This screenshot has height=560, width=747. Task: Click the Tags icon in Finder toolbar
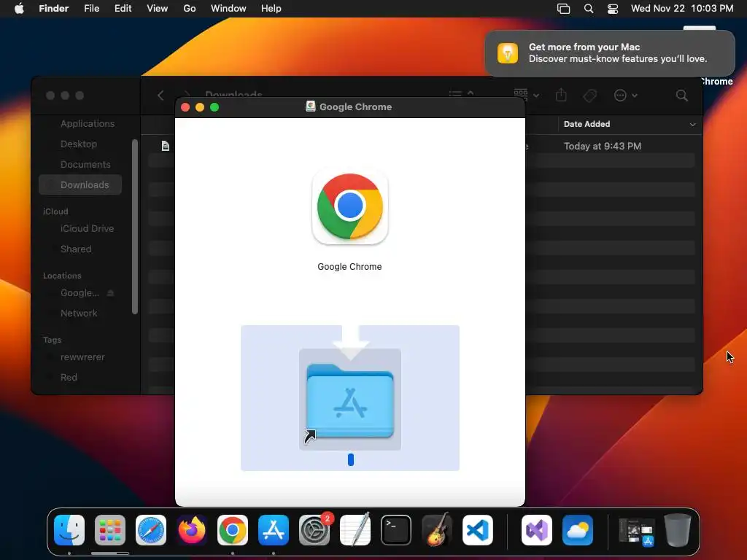[589, 96]
